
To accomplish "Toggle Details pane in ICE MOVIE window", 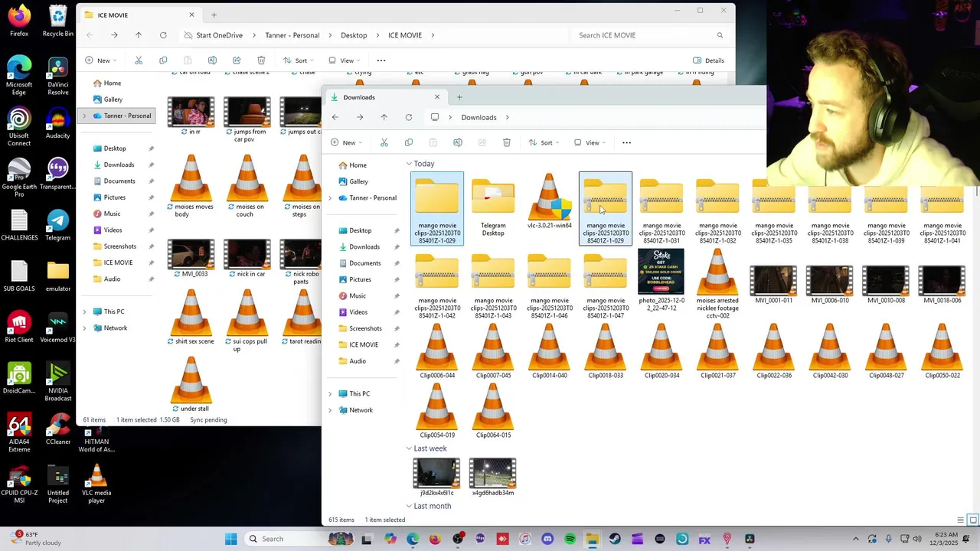I will pos(708,60).
